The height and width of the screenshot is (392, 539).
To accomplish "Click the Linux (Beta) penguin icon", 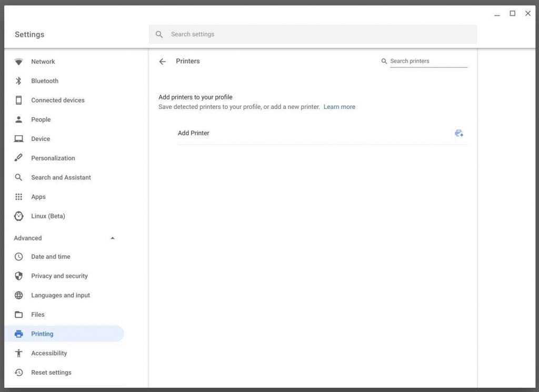I will click(x=19, y=216).
